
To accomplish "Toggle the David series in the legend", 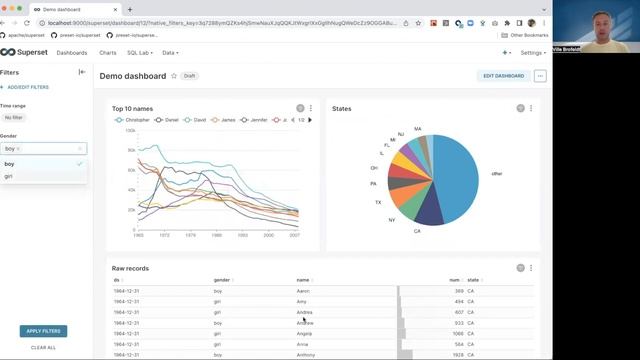I will (195, 120).
